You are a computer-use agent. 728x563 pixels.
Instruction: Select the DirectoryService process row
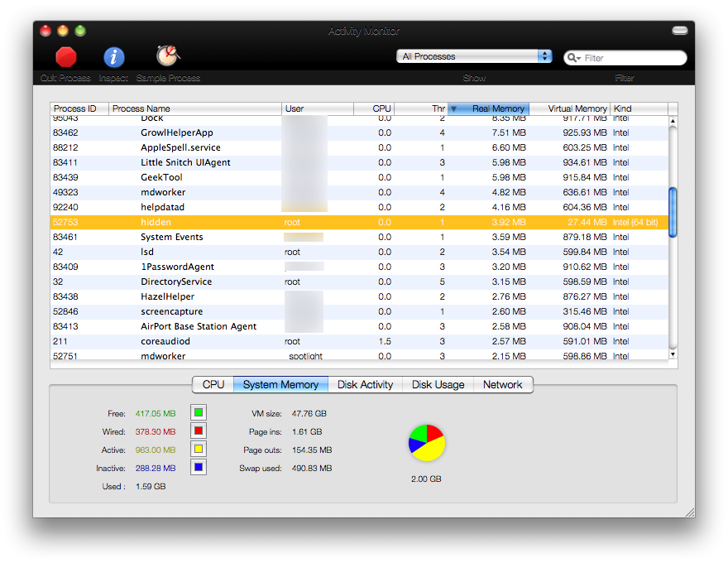click(x=359, y=281)
